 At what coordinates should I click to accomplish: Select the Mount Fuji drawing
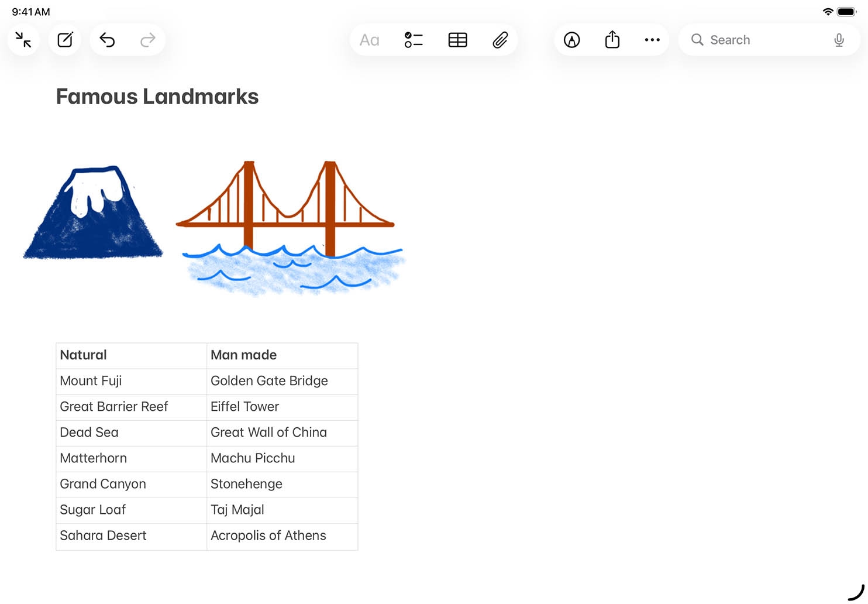(94, 214)
